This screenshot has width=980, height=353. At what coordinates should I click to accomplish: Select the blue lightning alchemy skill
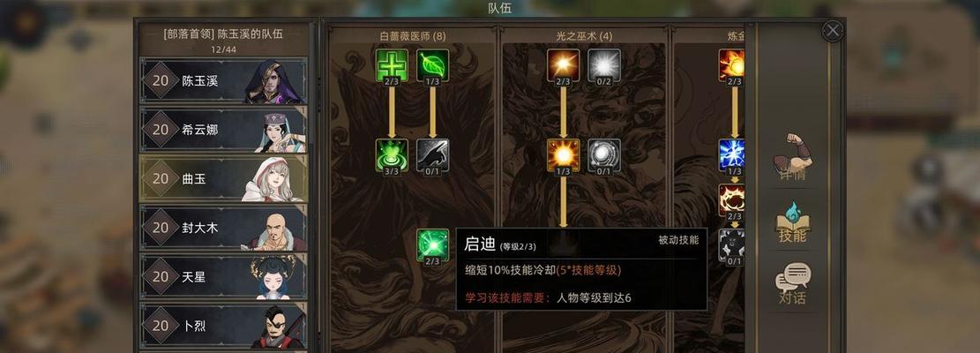click(x=731, y=155)
